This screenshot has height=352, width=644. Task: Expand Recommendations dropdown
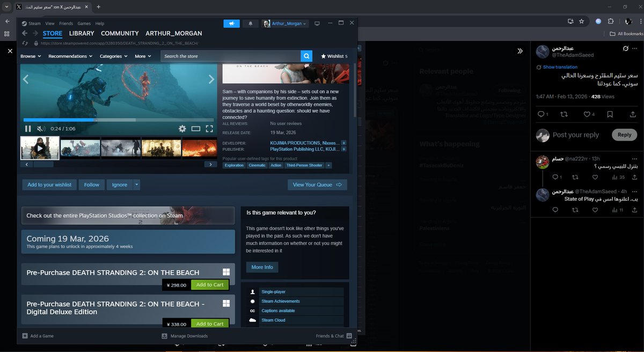click(70, 56)
